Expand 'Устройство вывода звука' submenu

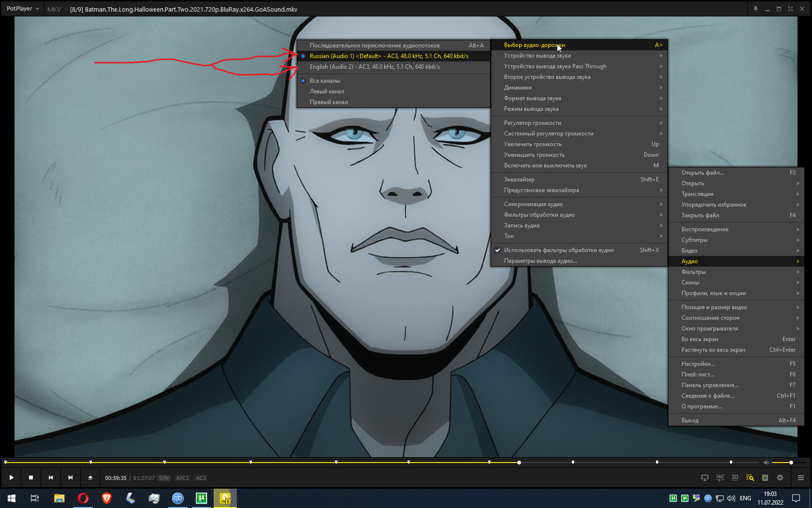[x=579, y=56]
